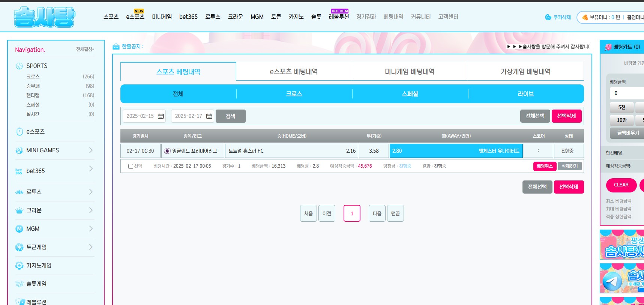Click the coin icon beside 보유머니
Screen dimensions: 644x305
pos(585,17)
